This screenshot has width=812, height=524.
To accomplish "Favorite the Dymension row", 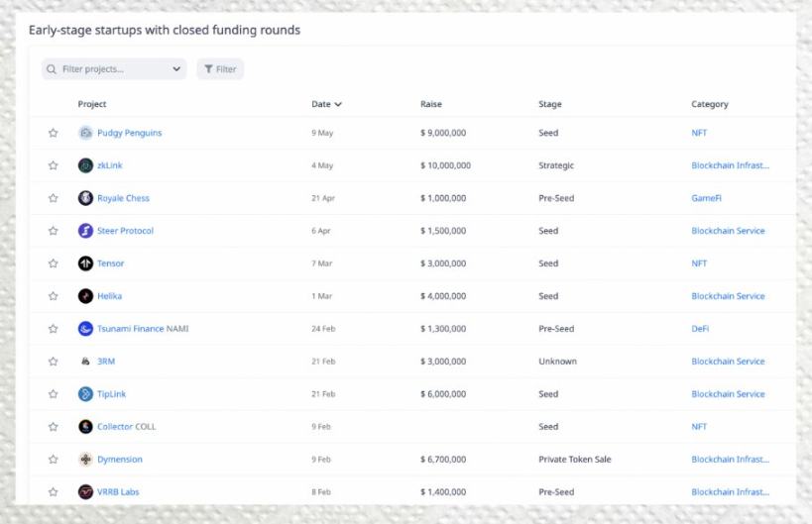I will pos(53,459).
